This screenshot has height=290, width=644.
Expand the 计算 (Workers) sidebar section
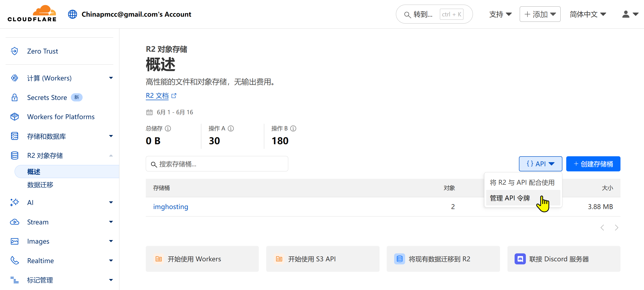coord(111,78)
